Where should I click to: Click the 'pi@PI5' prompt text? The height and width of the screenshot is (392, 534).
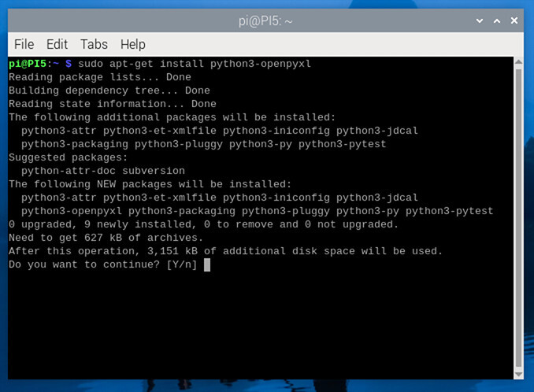pyautogui.click(x=28, y=64)
